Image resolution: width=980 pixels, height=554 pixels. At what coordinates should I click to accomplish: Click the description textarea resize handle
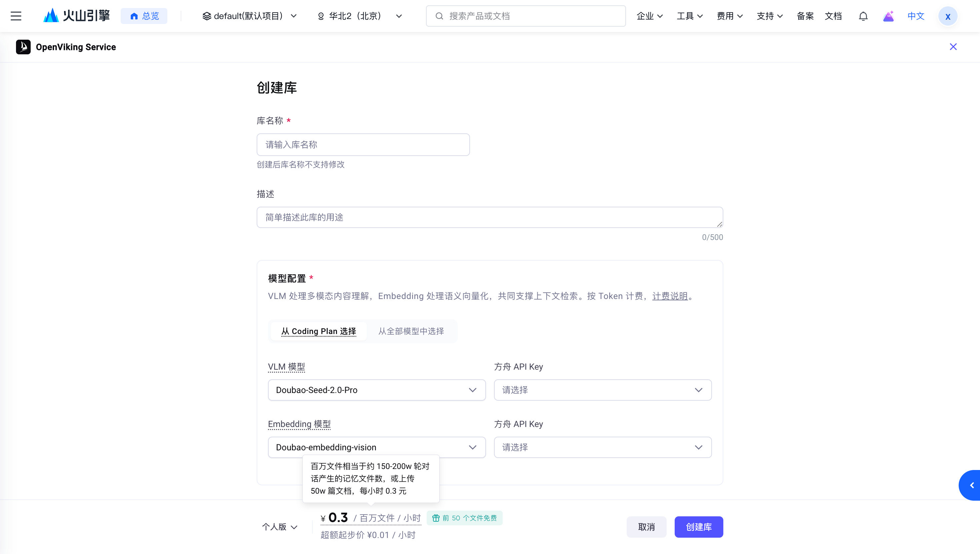point(719,224)
